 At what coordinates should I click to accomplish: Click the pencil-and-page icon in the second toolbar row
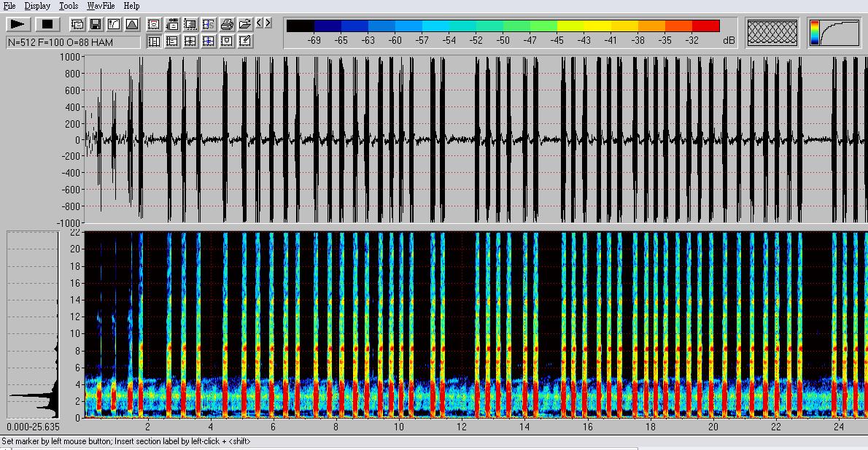(245, 42)
